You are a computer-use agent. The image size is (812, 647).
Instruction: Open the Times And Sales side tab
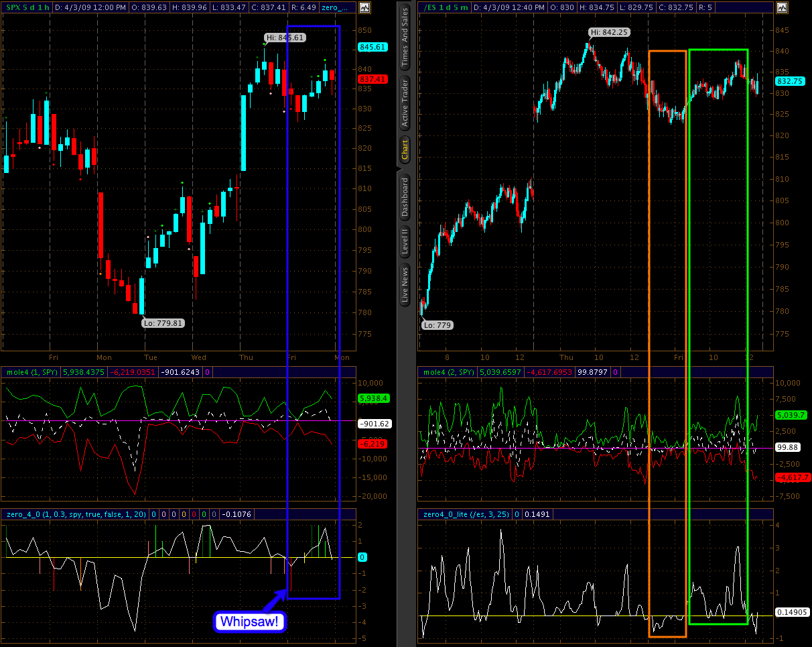click(405, 38)
